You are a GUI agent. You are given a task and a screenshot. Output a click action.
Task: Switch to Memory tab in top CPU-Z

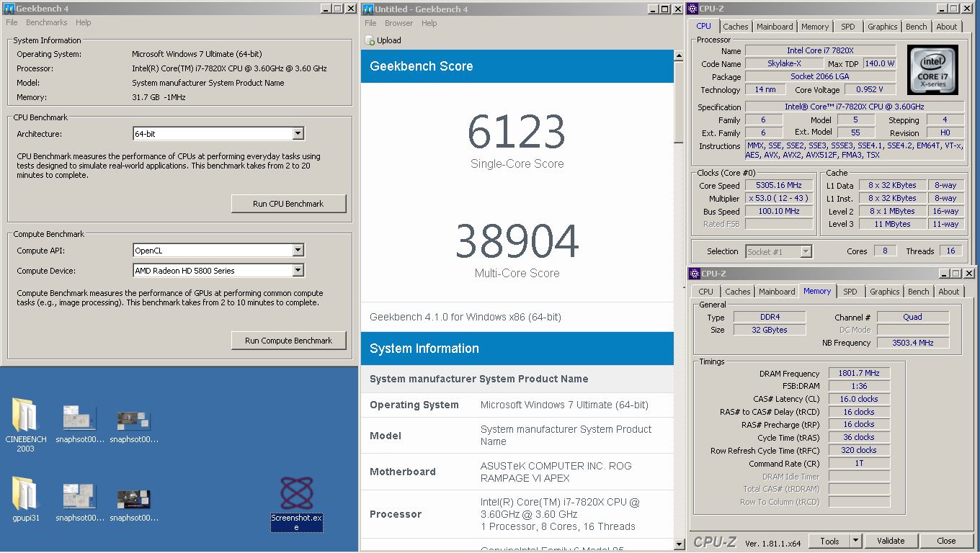(x=815, y=27)
